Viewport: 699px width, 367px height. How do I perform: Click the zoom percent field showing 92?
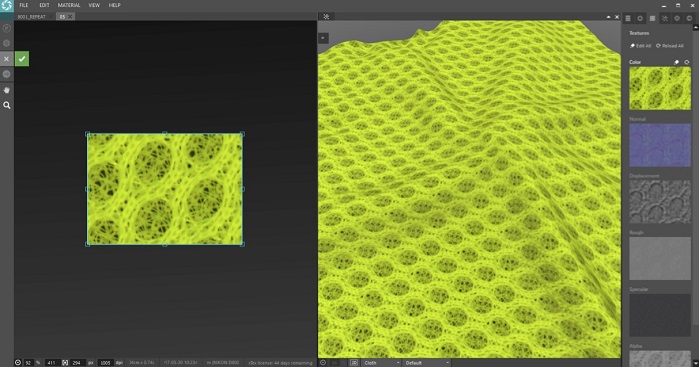click(x=28, y=363)
